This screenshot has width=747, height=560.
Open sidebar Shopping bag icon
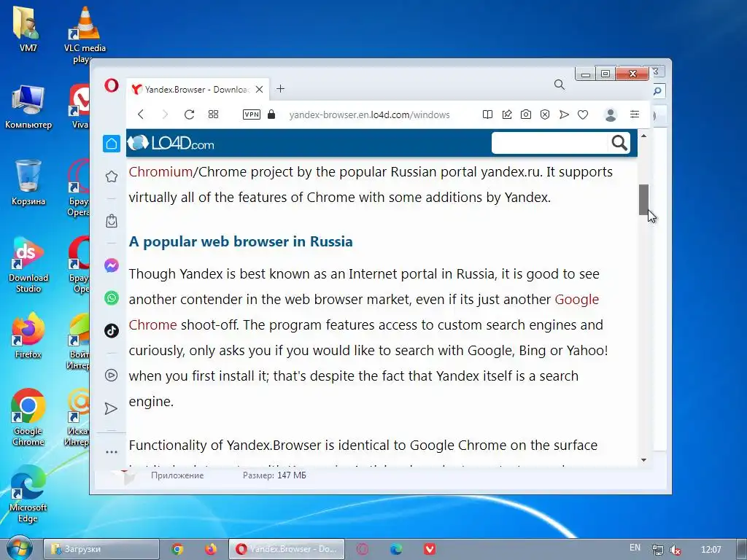point(112,221)
